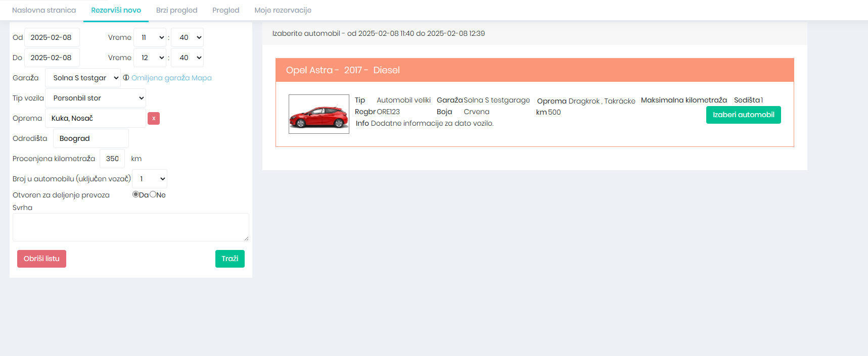Viewport: 868px width, 356px height.
Task: Click the Izaberi automobil button
Action: (743, 115)
